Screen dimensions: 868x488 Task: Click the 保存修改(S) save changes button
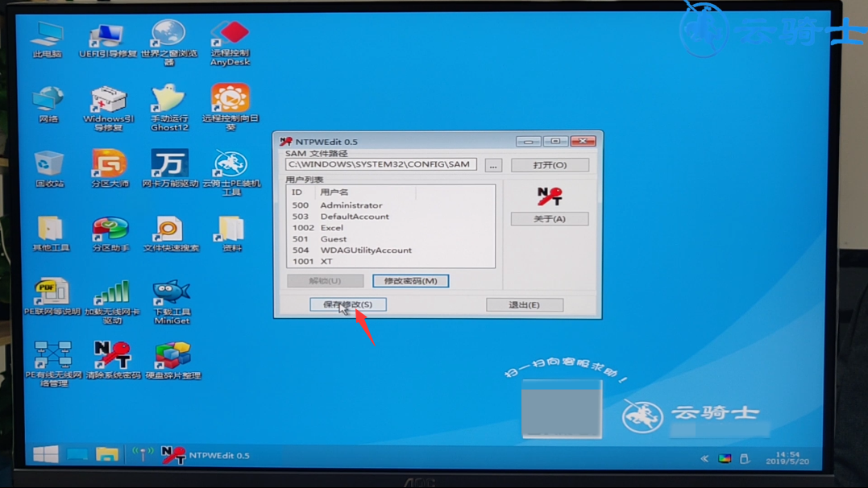(347, 304)
